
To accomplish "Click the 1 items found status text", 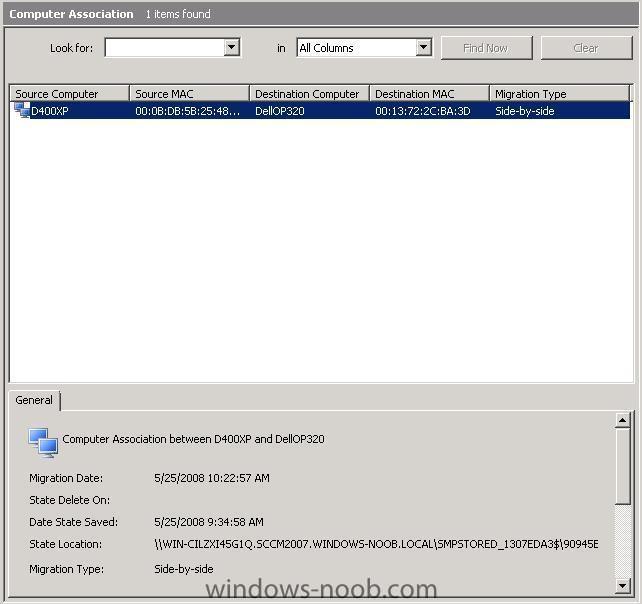I will coord(178,14).
